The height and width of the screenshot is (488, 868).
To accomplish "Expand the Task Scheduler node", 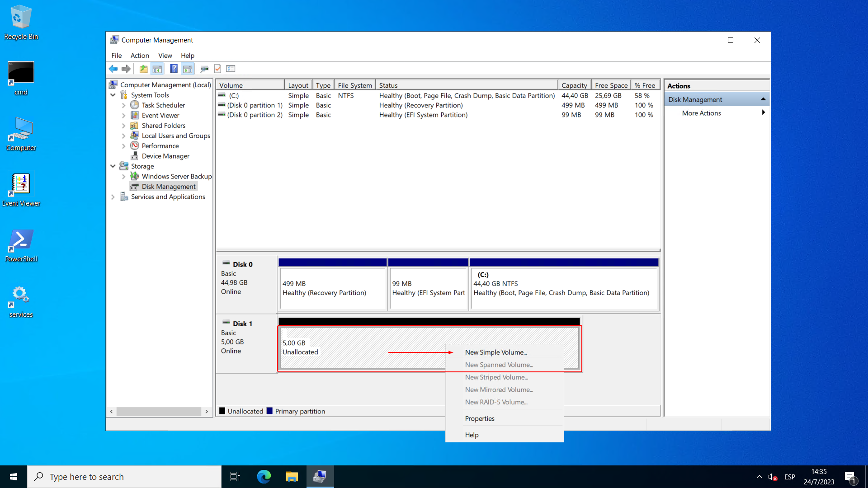I will point(123,105).
